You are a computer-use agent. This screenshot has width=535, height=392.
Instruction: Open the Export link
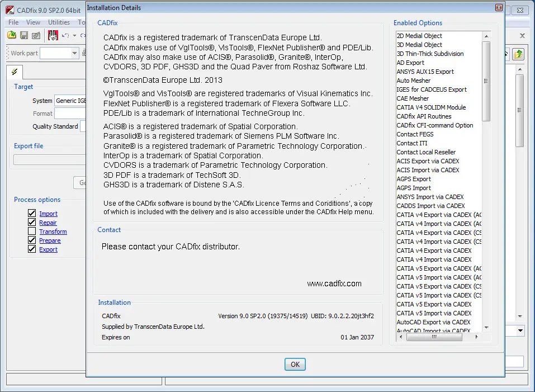tap(48, 249)
